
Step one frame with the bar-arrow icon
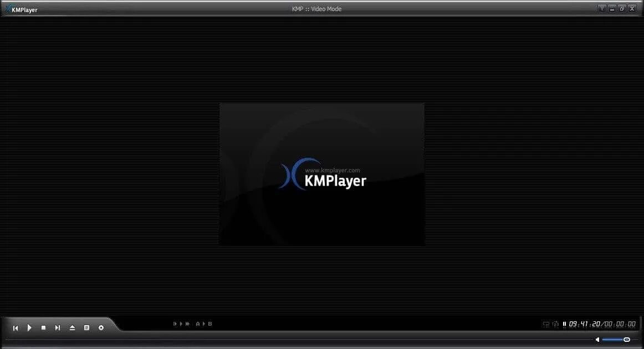click(x=175, y=324)
